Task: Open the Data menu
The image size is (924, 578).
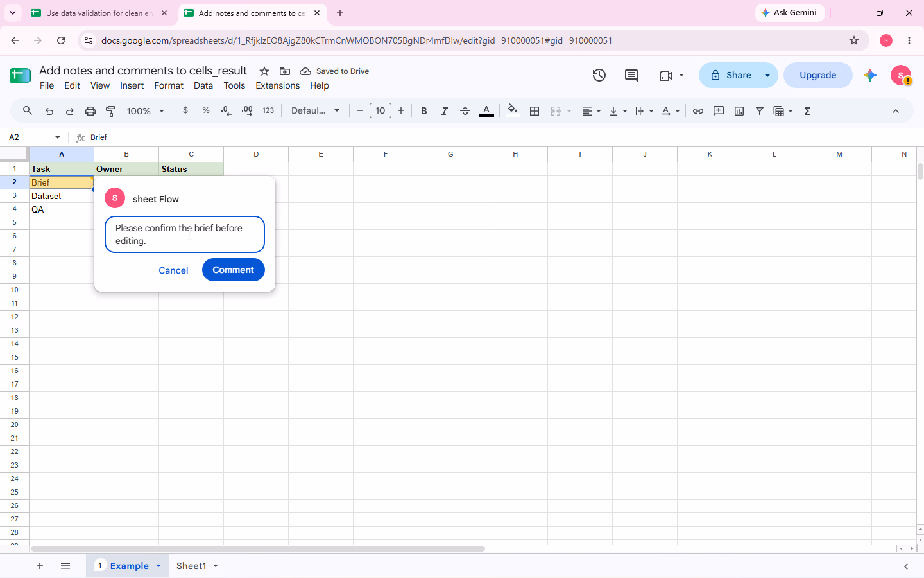Action: pos(203,85)
